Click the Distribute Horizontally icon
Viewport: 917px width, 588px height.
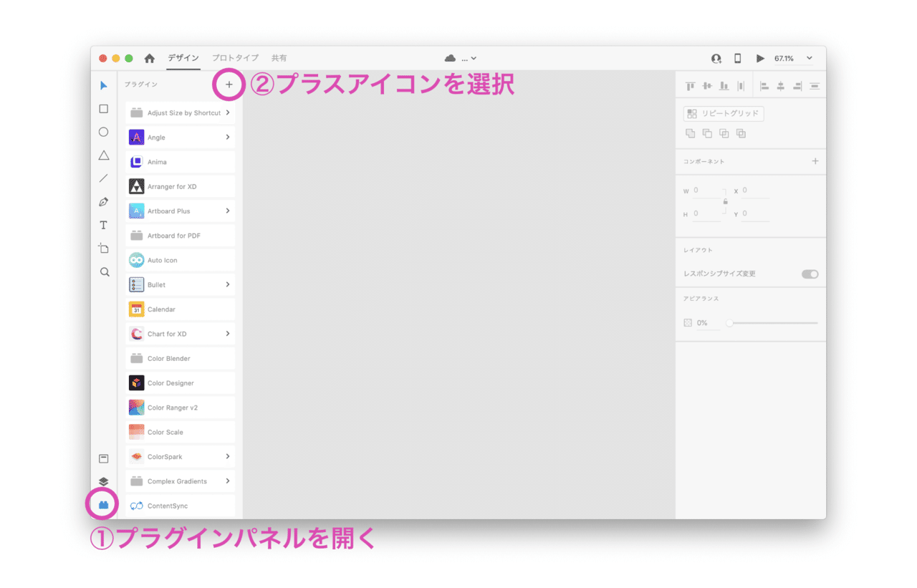[815, 86]
